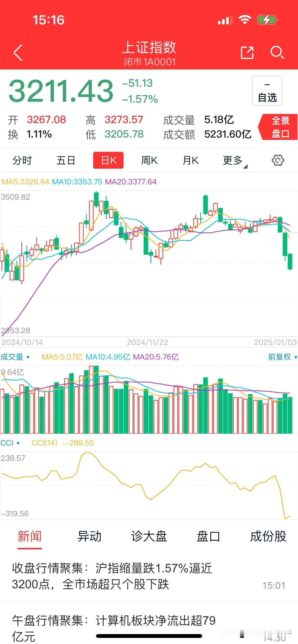Tap the volume MA10:4.95亿 legend

coord(108,357)
